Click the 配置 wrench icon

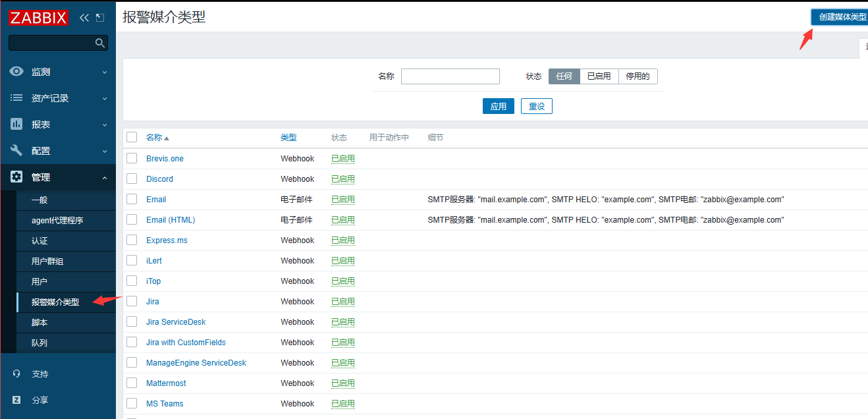(x=16, y=150)
